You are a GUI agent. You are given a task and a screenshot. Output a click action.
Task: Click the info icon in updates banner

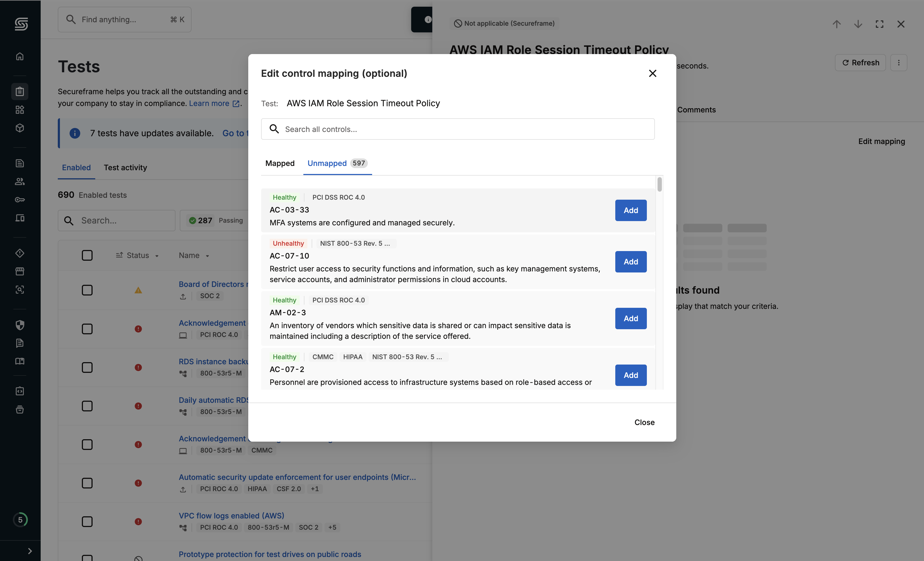(x=75, y=133)
